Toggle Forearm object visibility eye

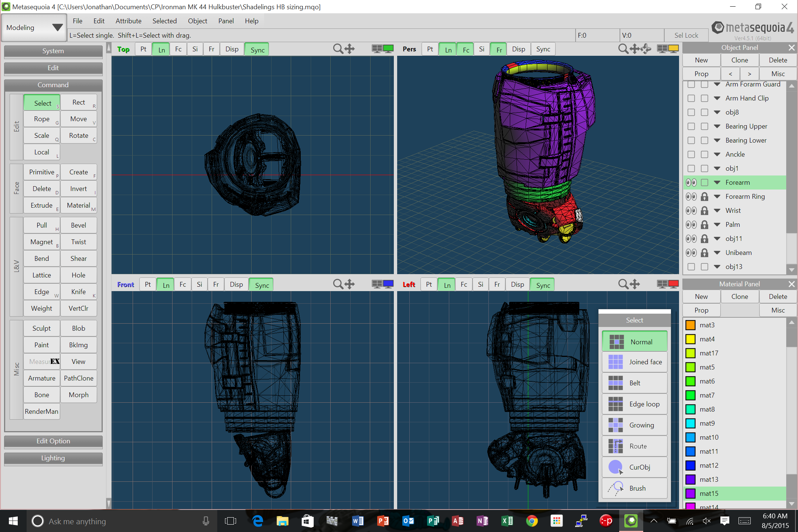(x=691, y=183)
